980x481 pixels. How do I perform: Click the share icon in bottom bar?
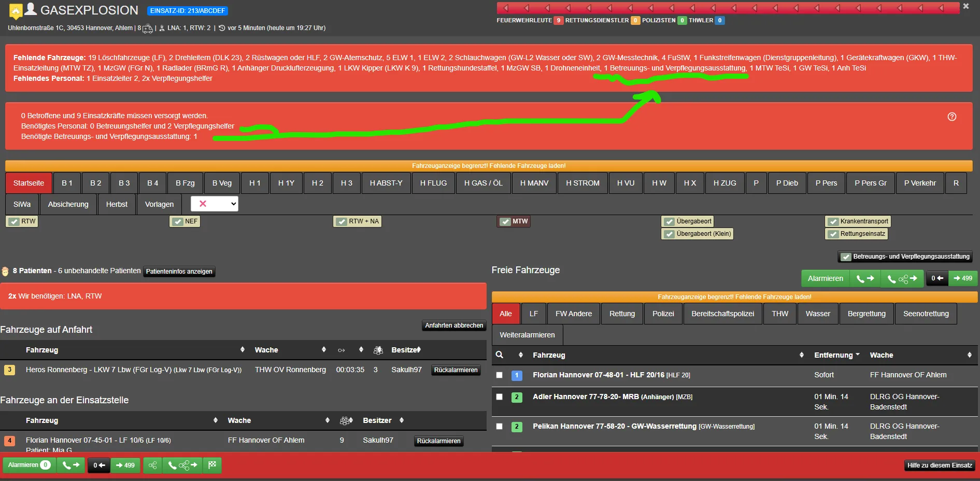152,465
